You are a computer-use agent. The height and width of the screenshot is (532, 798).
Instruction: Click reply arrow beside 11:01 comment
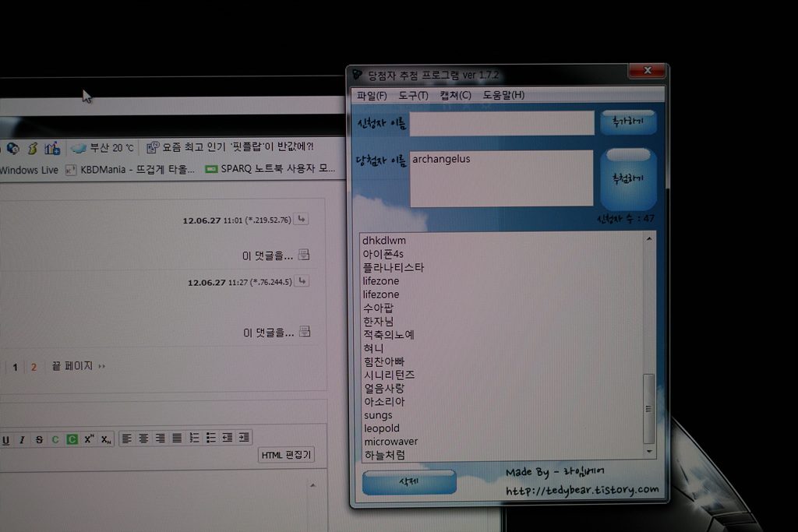coord(302,219)
